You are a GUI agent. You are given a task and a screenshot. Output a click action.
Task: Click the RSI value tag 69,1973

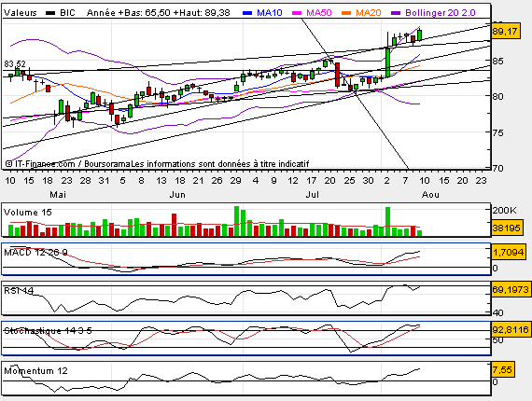click(x=511, y=290)
